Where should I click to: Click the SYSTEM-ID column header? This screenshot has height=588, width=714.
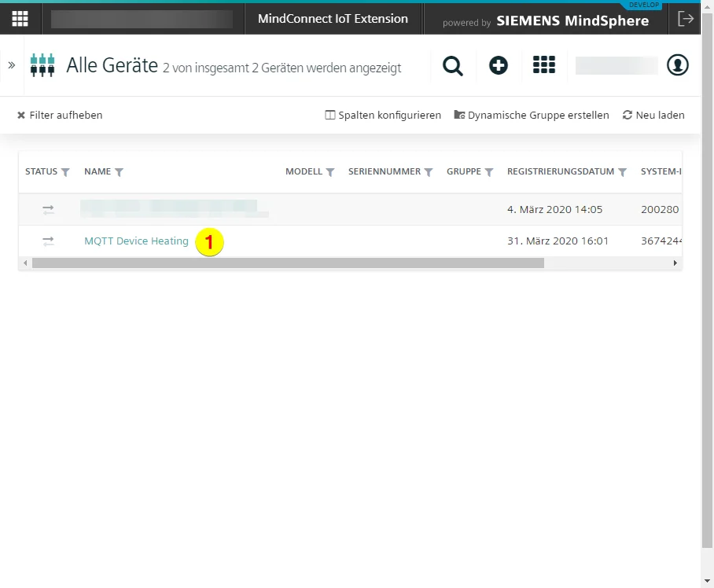[x=661, y=171]
